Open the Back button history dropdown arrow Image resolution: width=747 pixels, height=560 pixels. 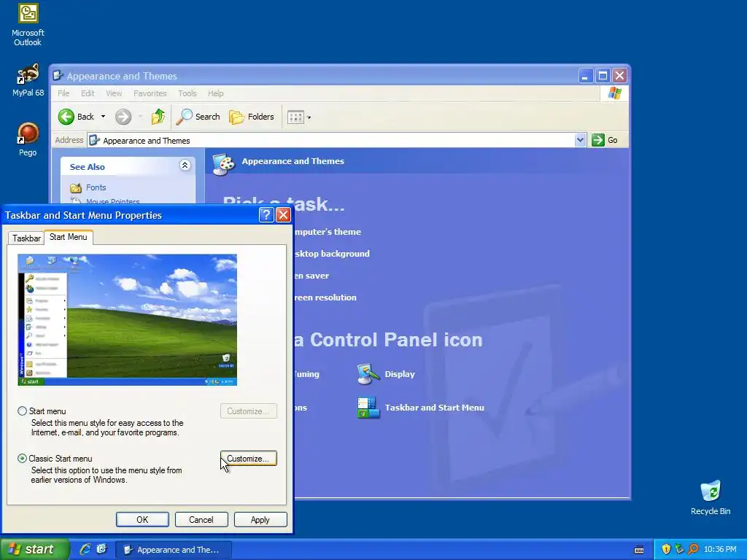(x=103, y=117)
